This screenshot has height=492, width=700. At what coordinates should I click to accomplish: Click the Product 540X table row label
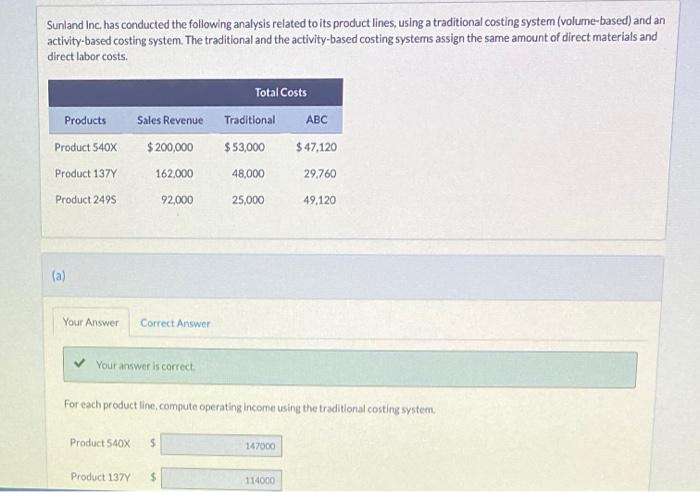click(86, 147)
